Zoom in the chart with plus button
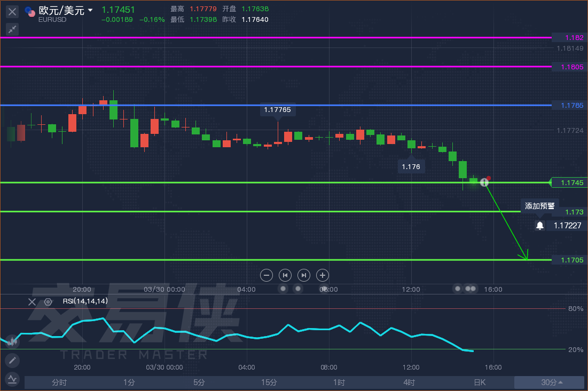Viewport: 588px width, 391px height. coord(323,275)
